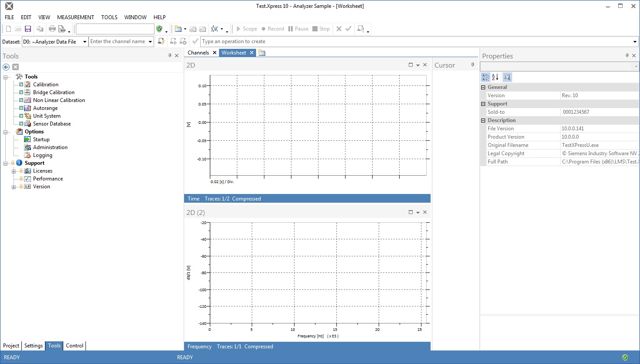Open Bridge Calibration tool

(54, 92)
